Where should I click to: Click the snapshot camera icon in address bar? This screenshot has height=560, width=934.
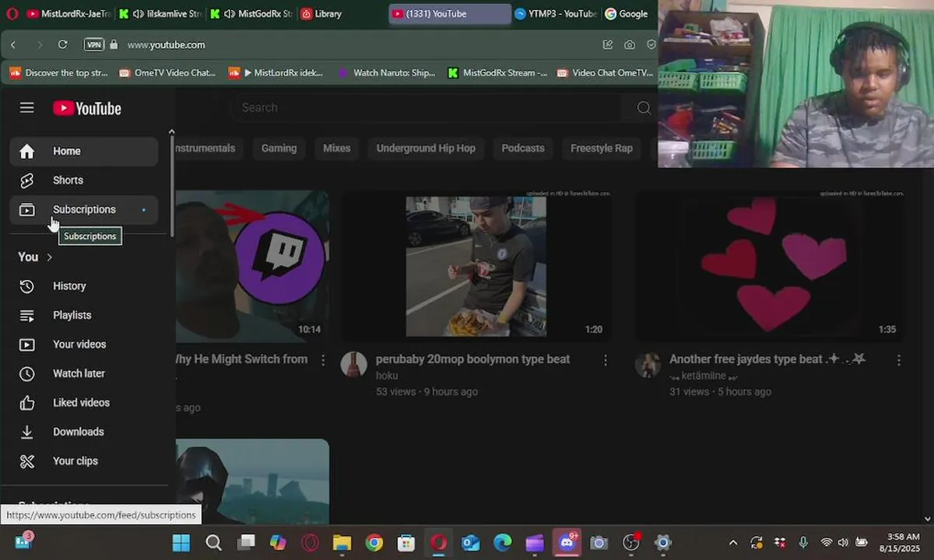(x=630, y=45)
